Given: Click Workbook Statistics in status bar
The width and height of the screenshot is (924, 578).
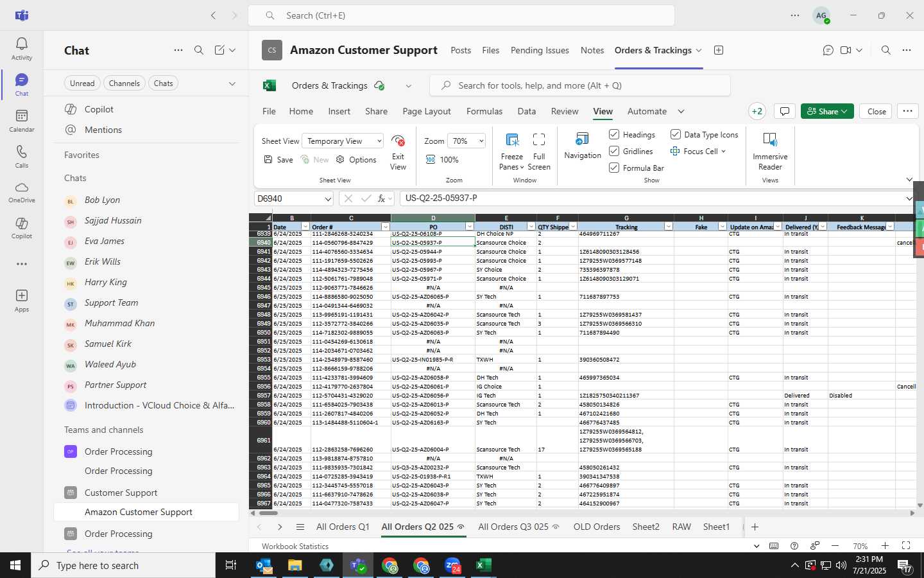Looking at the screenshot, I should (x=295, y=547).
